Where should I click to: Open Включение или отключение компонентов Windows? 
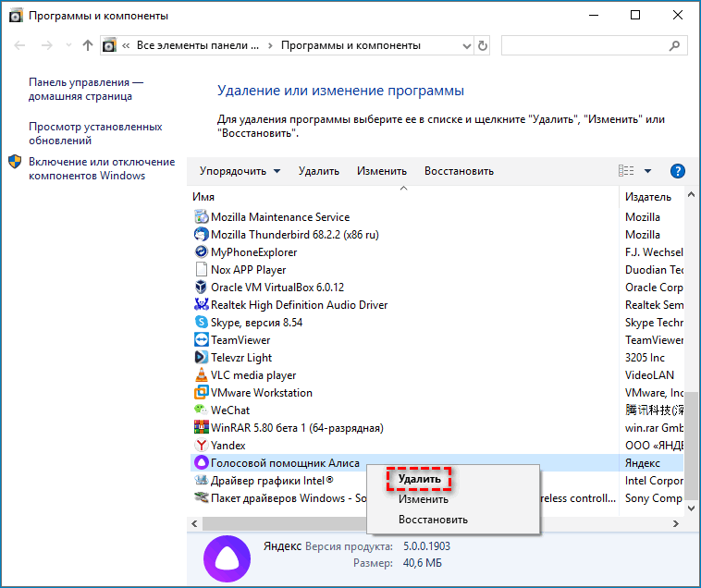101,168
